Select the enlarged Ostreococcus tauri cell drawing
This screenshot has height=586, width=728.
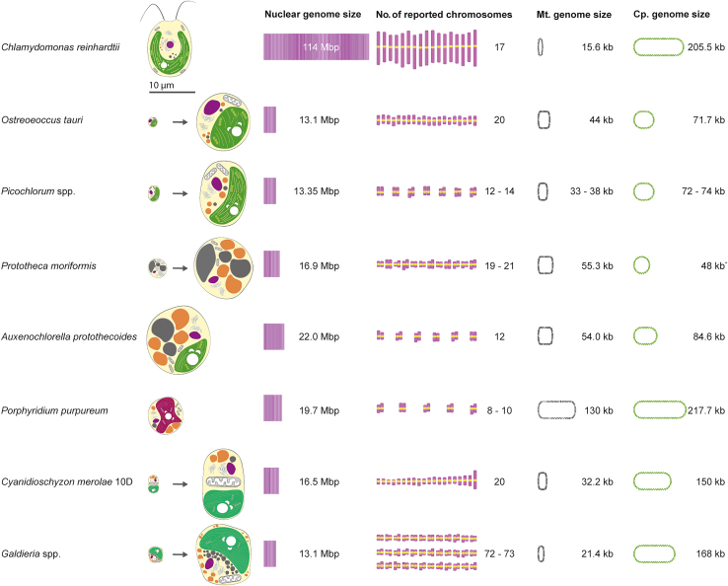click(224, 121)
